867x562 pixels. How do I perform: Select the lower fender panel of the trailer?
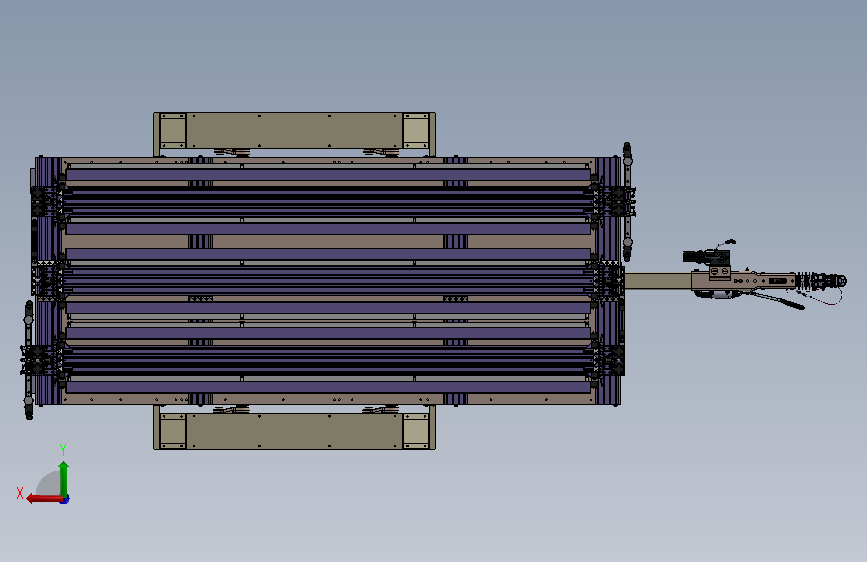[x=294, y=431]
